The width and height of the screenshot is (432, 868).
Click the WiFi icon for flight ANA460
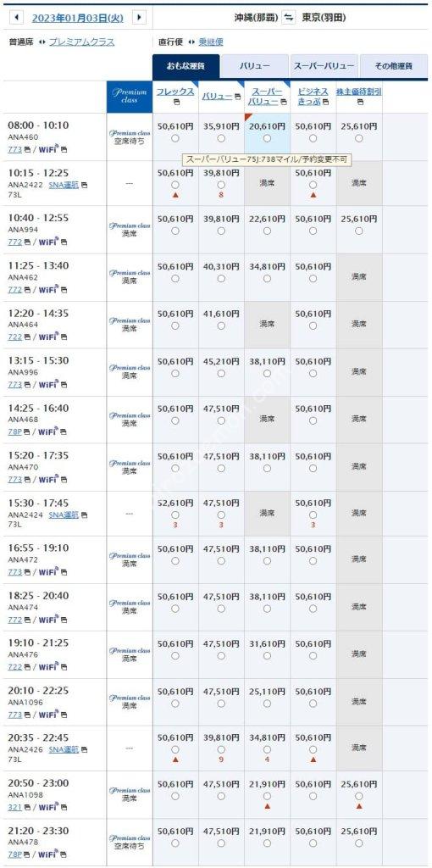tap(49, 149)
